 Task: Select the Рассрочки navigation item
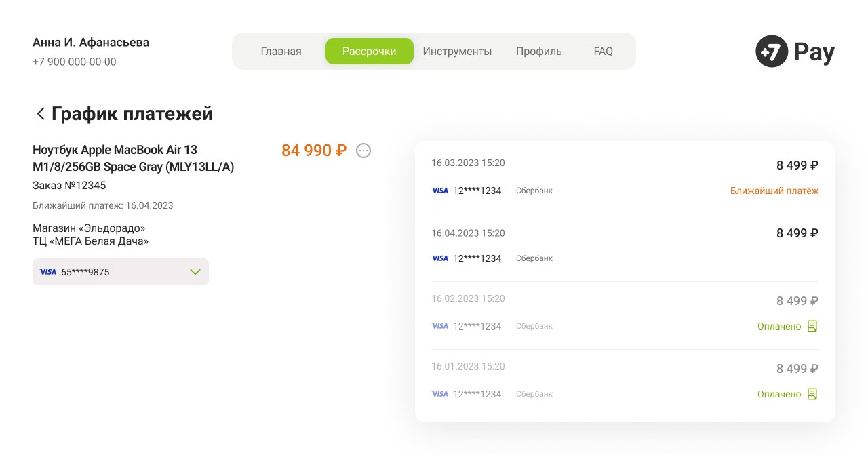[370, 51]
